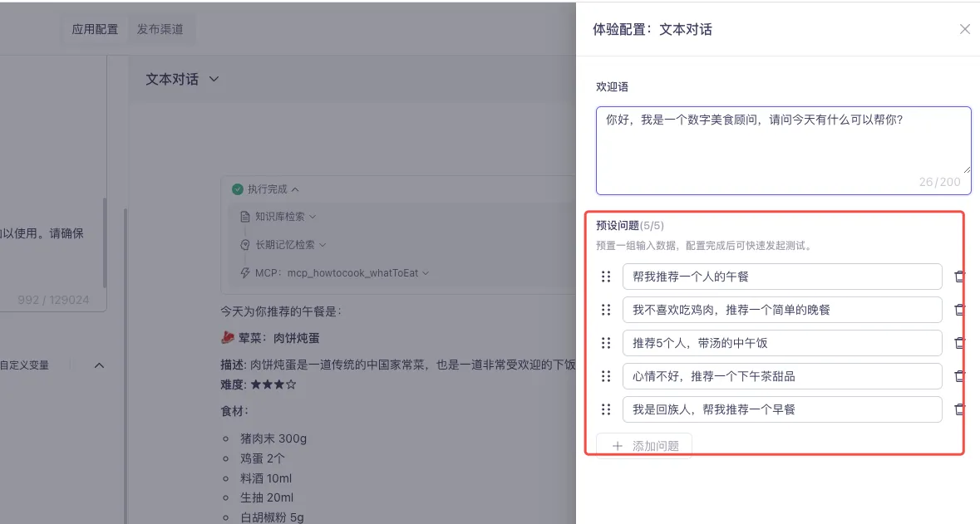Click drag handle for 推荐5个人 question

[606, 343]
